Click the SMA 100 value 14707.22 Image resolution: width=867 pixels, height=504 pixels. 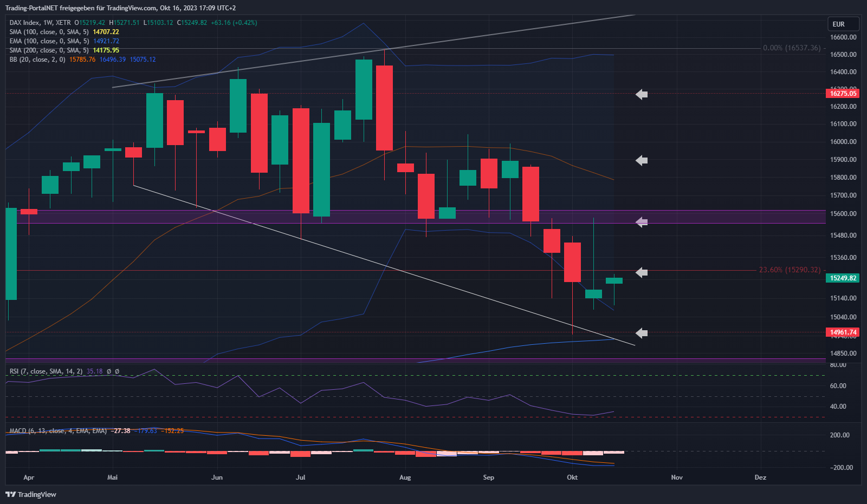pos(106,32)
